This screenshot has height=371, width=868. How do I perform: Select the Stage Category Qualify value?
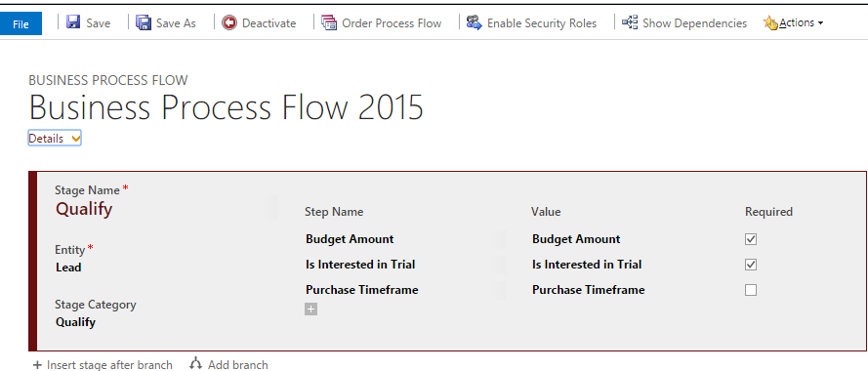click(75, 322)
